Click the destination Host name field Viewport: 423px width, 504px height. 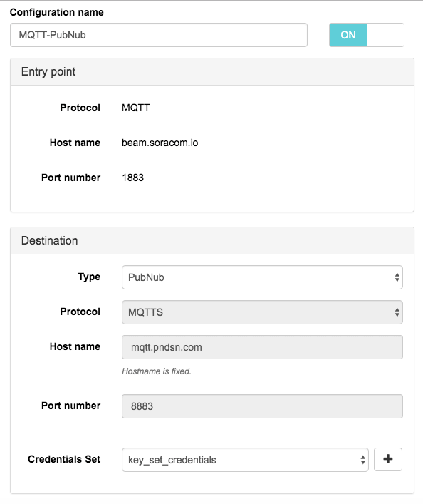pos(262,347)
